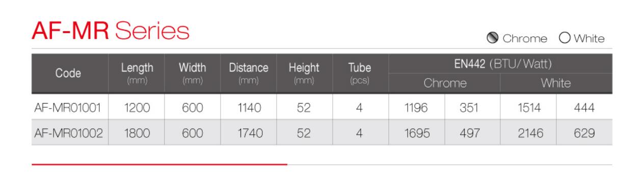The height and width of the screenshot is (194, 644).
Task: Select the Code column header
Action: coord(69,72)
